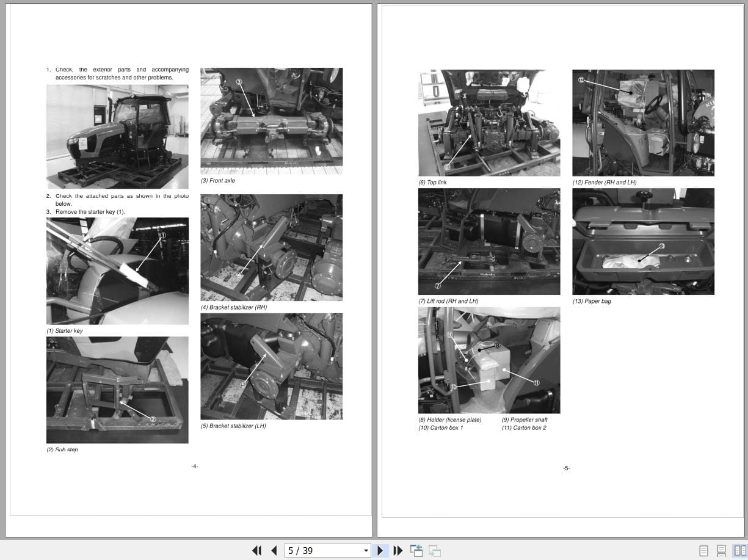
Task: Advance to the next page
Action: [x=380, y=551]
